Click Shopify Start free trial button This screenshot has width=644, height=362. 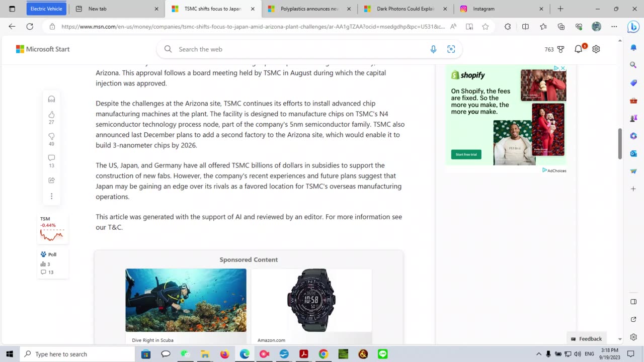pos(466,154)
